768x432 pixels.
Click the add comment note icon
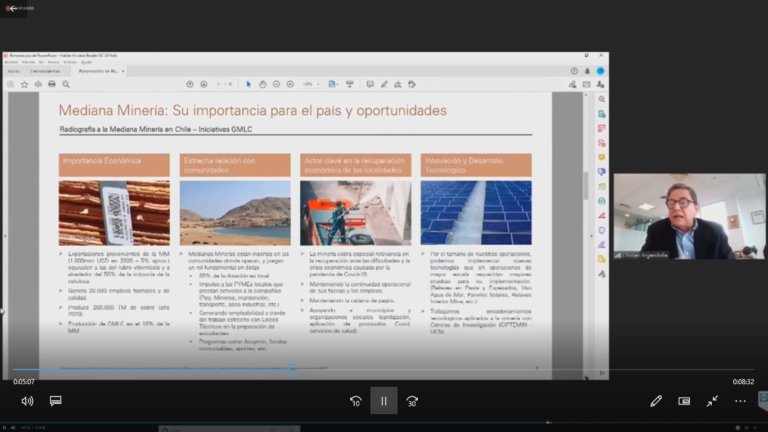pos(369,84)
